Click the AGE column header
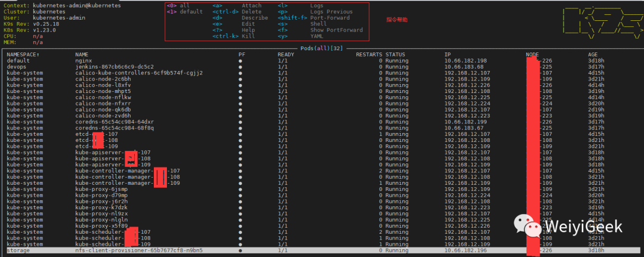The height and width of the screenshot is (257, 644). (593, 55)
